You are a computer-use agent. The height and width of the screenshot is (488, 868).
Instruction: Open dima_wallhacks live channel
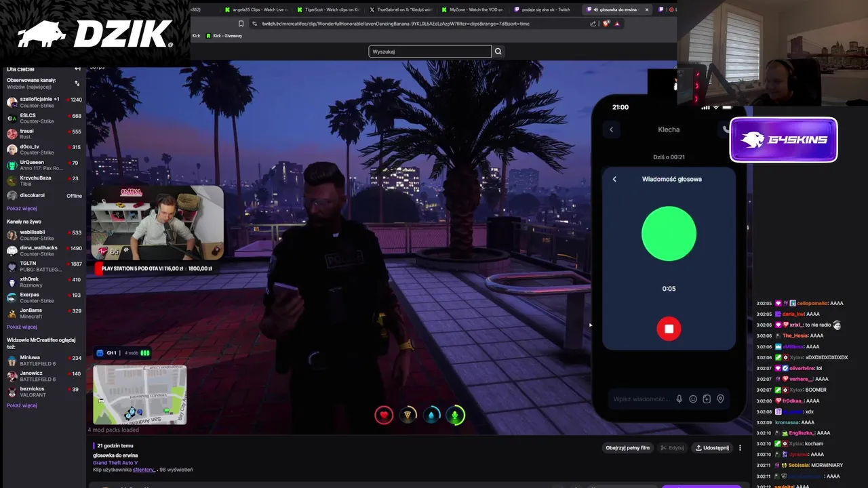[x=44, y=251]
